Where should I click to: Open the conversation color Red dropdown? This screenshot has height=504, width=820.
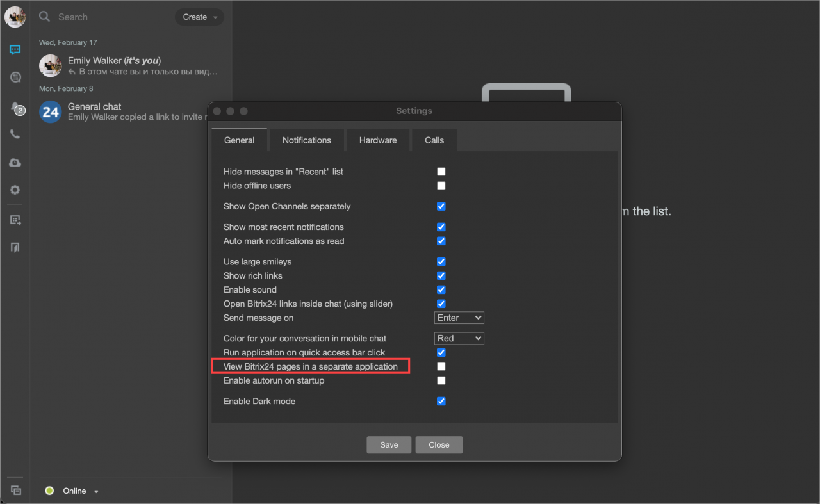click(x=459, y=338)
